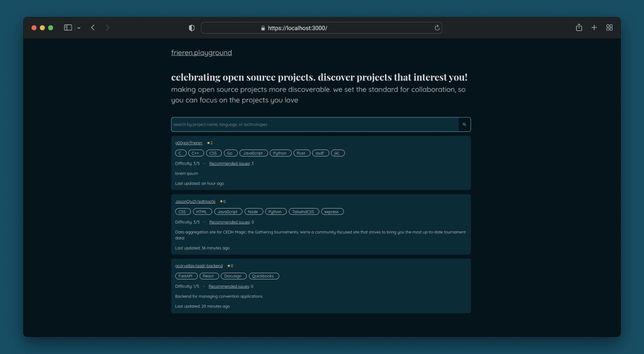Viewport: 644px width, 354px height.
Task: Focus the project search input field
Action: coord(315,124)
